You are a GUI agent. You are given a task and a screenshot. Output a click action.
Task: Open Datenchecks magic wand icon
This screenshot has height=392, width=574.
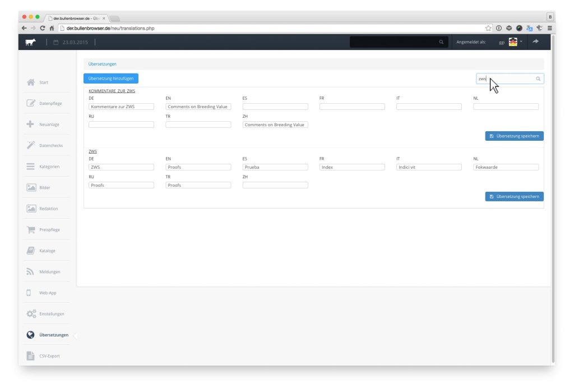point(31,145)
